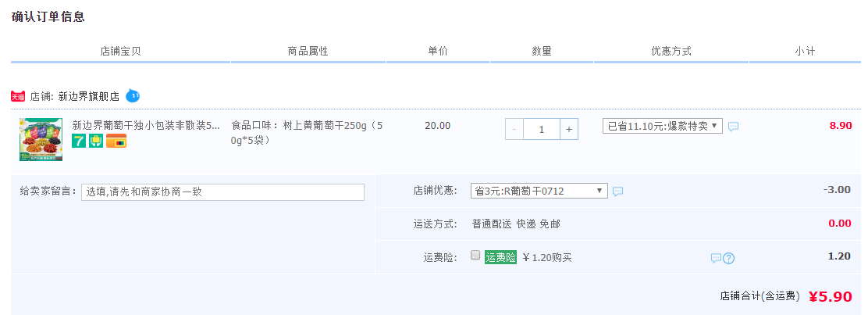This screenshot has height=315, width=868.
Task: Open the raisin product thumbnail image
Action: [41, 139]
